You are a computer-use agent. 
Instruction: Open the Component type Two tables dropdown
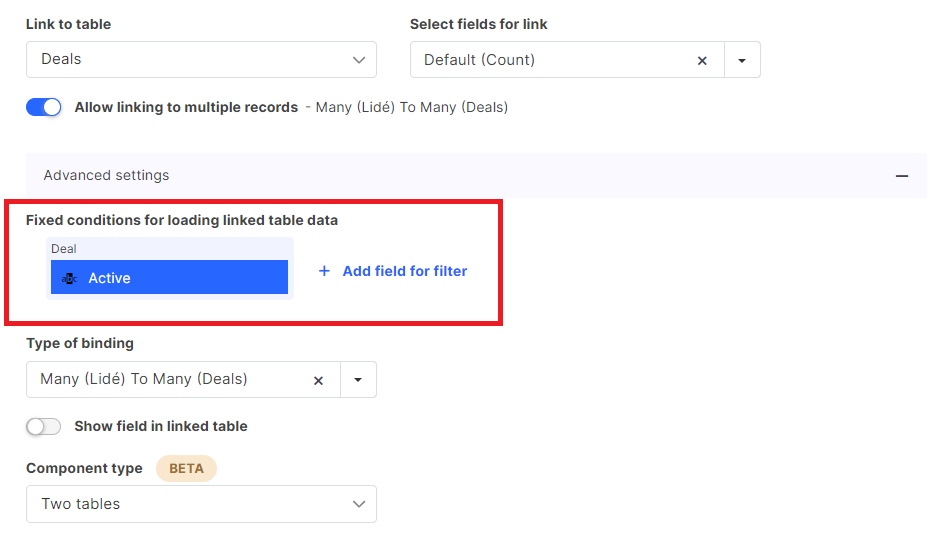[x=201, y=504]
